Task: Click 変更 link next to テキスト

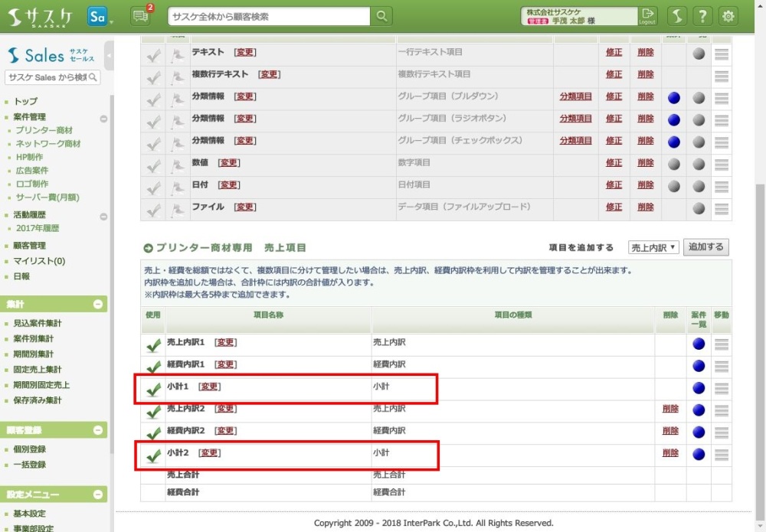Action: (245, 52)
